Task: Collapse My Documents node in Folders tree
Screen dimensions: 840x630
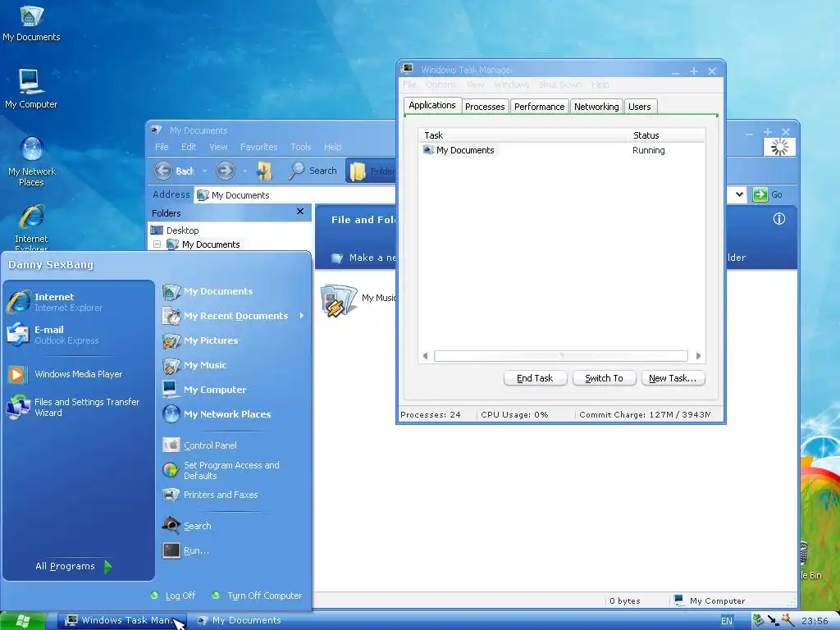Action: [x=157, y=244]
